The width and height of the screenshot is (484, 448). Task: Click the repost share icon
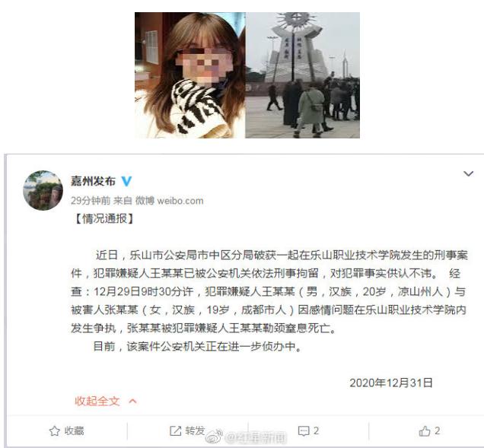tap(175, 431)
